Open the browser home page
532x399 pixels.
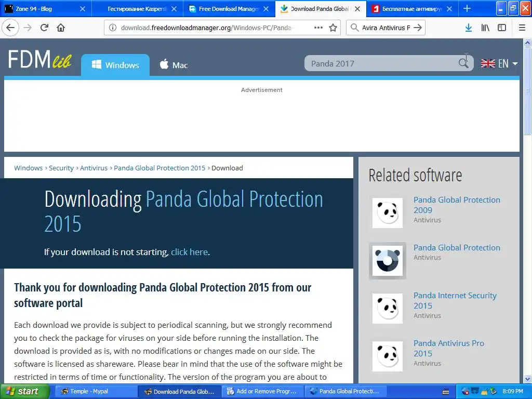click(61, 28)
